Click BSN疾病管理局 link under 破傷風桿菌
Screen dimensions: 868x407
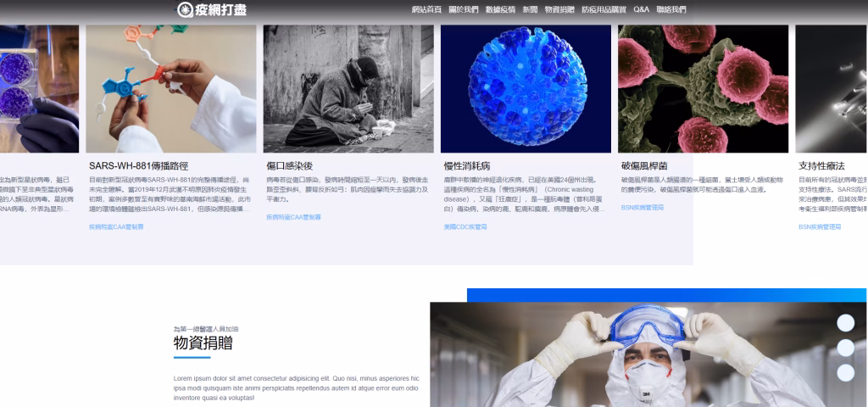click(x=643, y=207)
